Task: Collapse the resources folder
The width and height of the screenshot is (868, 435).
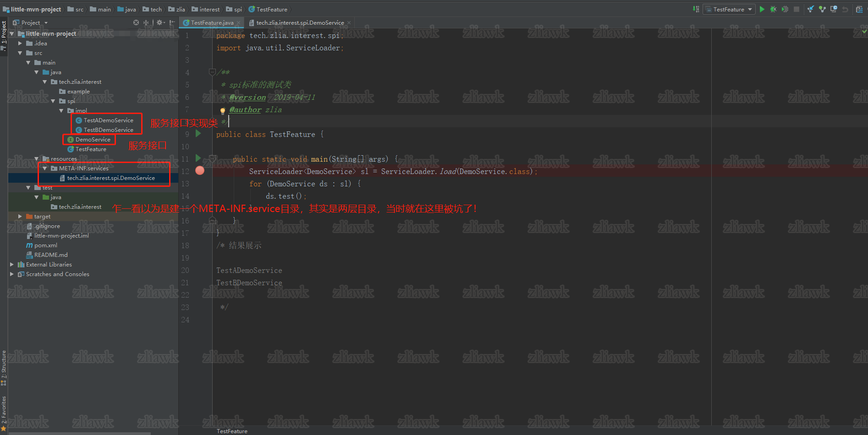Action: (x=37, y=159)
